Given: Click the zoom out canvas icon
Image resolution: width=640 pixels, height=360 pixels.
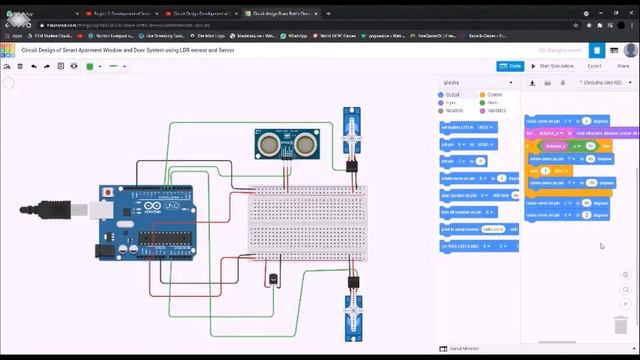Looking at the screenshot, I should 625,290.
